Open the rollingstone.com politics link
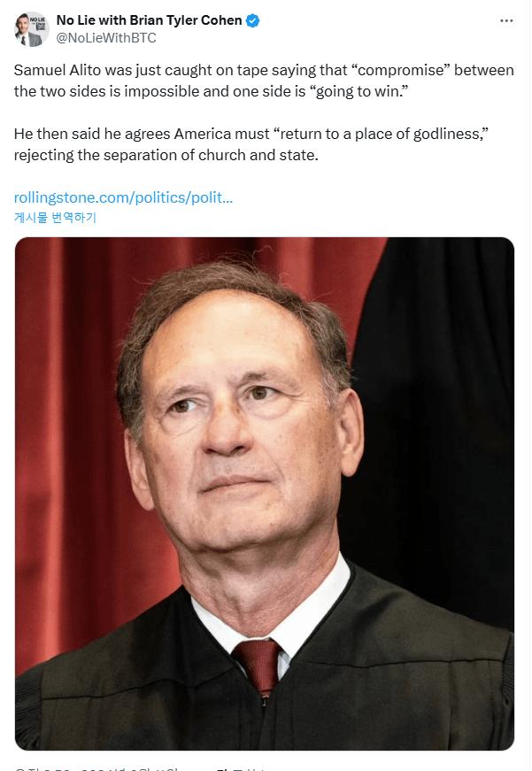 tap(124, 197)
